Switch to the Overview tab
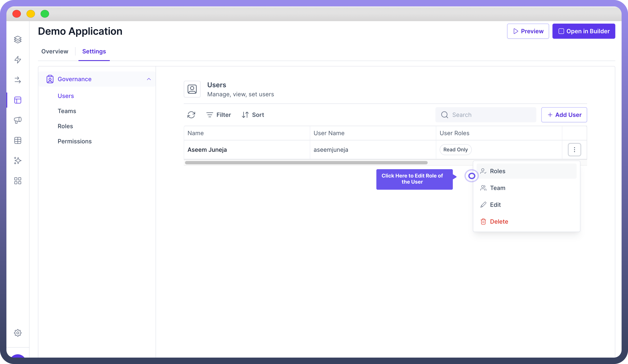 point(55,51)
